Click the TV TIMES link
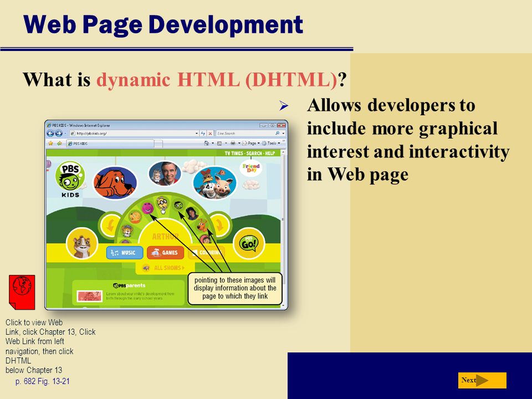This screenshot has height=399, width=532. pos(234,154)
